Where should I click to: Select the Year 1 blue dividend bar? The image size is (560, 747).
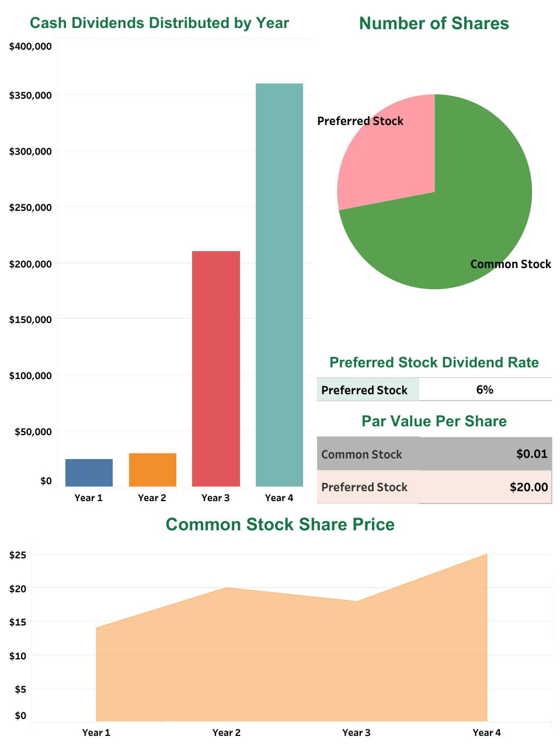(89, 471)
